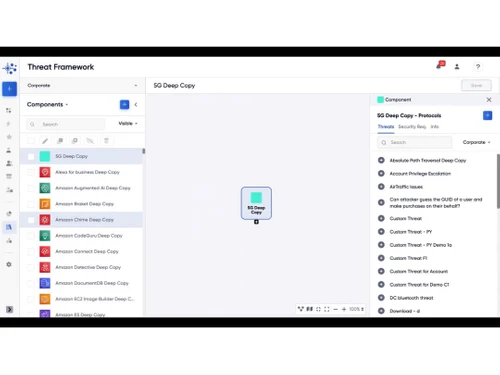Viewport: 500px width, 375px height.
Task: Click the Threat Framework library icon in the sidebar
Action: click(9, 227)
